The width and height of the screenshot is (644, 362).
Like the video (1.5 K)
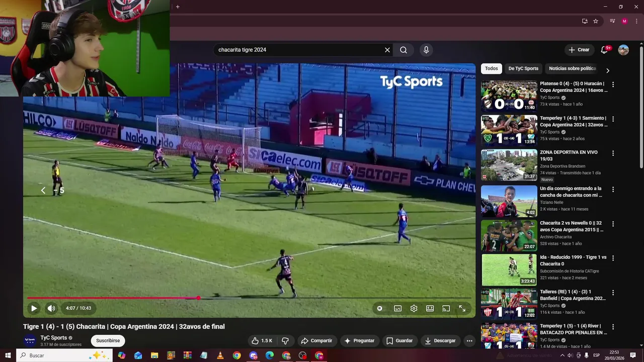click(x=262, y=340)
